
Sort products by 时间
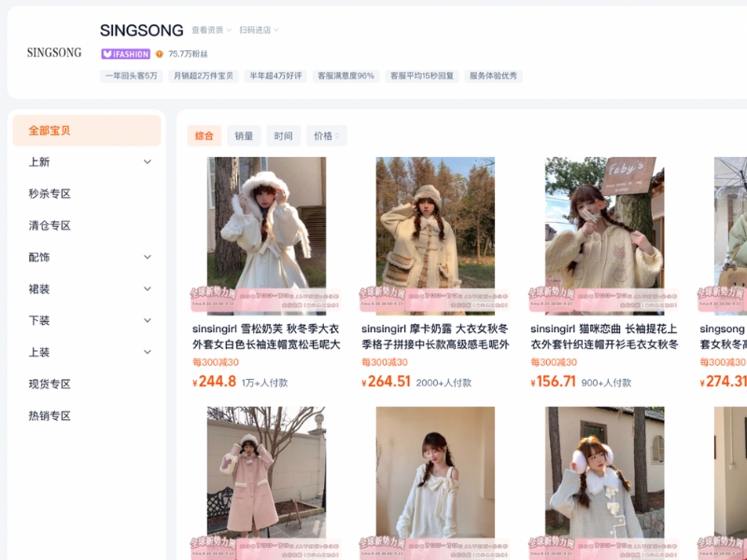[284, 136]
